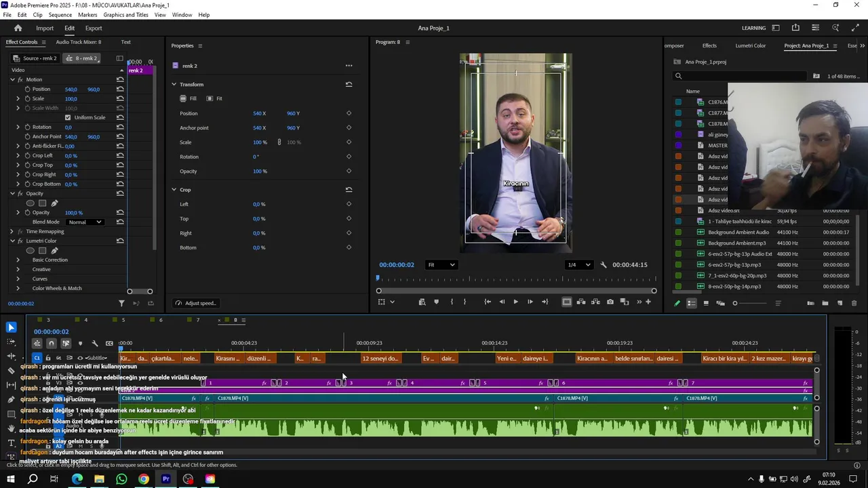Expand the Color Wheels & Match section
The height and width of the screenshot is (488, 868).
18,288
